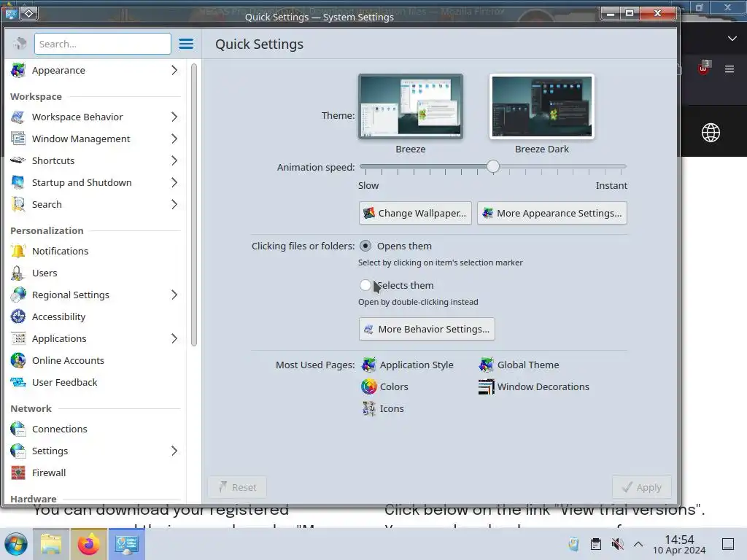Expand Window Management chevron

pos(174,139)
